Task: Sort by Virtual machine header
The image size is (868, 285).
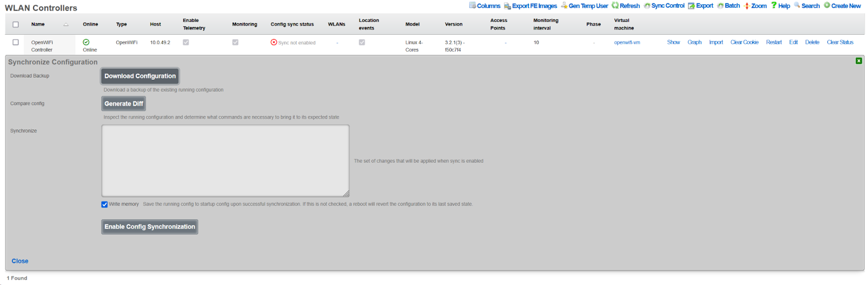Action: click(624, 24)
